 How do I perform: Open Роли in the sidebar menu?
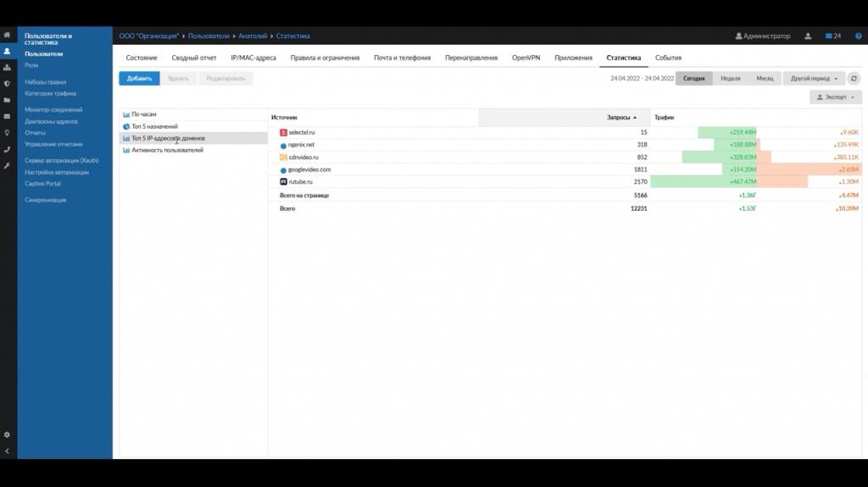31,65
